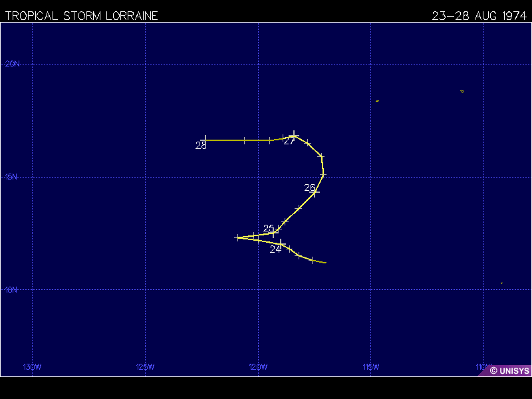Click the track date label 28
The height and width of the screenshot is (399, 532).
tap(201, 146)
